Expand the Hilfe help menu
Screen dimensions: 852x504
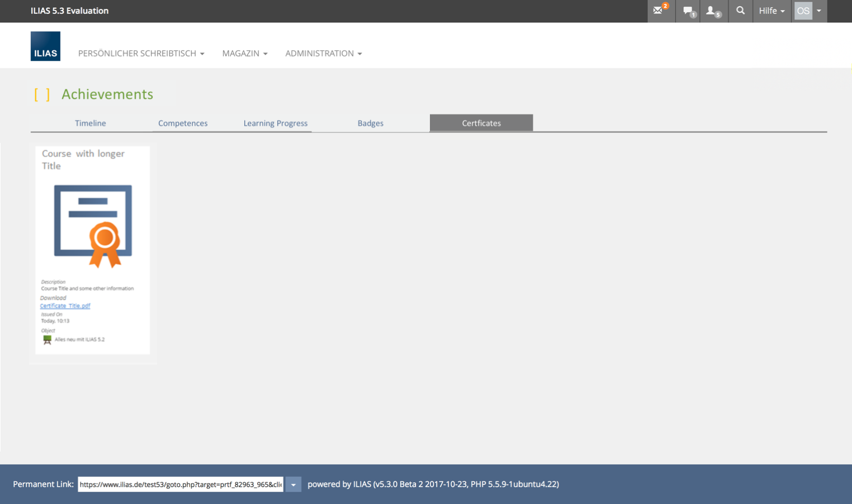[771, 11]
